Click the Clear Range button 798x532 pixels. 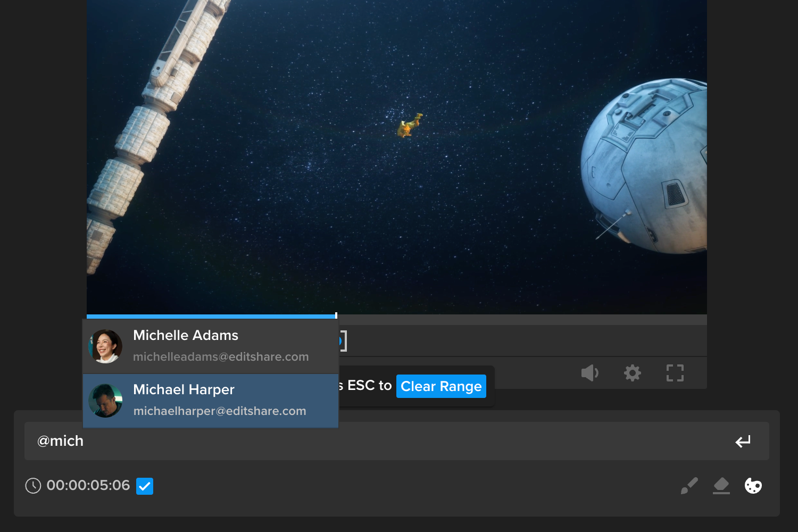440,386
